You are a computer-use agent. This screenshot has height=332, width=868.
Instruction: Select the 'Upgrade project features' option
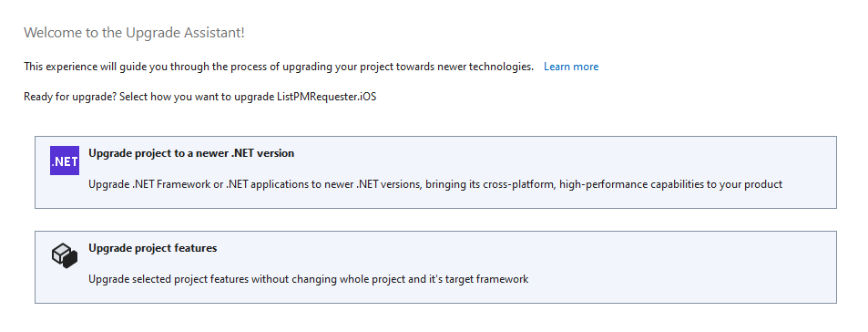click(x=435, y=267)
